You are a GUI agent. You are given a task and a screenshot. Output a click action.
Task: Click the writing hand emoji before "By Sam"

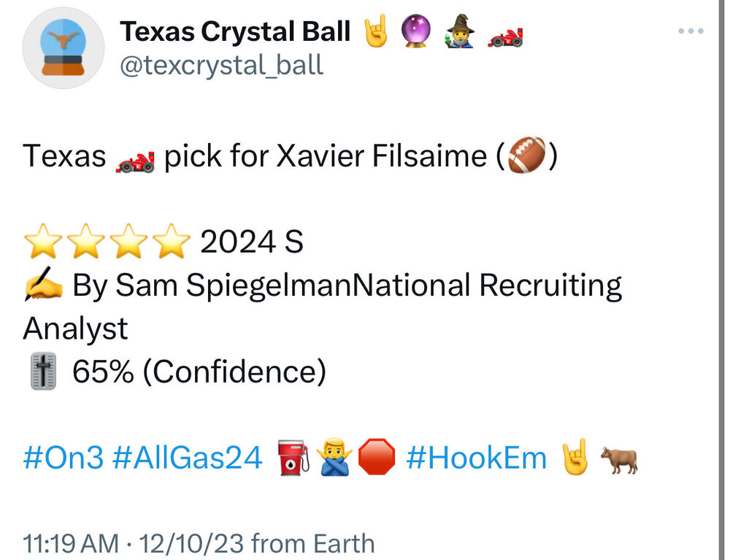[43, 286]
